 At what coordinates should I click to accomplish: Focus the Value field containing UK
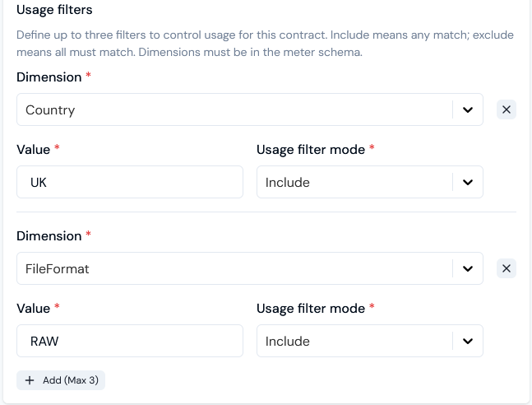tap(130, 182)
